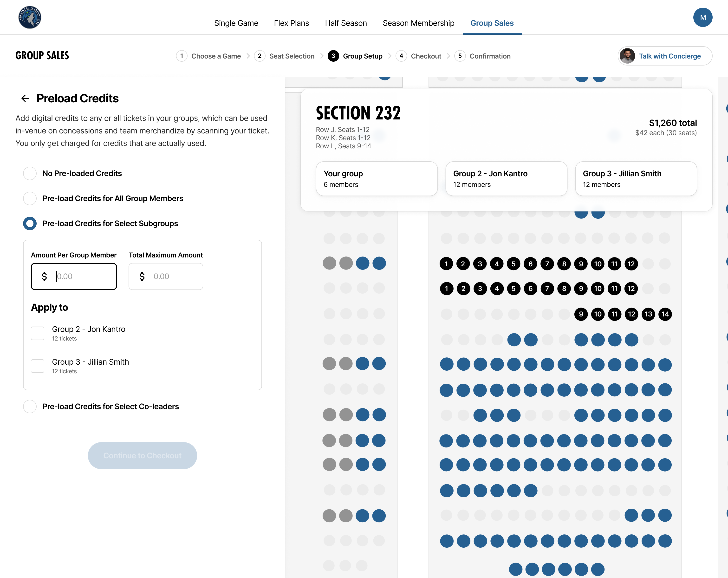Viewport: 728px width, 578px height.
Task: Open the Your group card
Action: [x=377, y=179]
